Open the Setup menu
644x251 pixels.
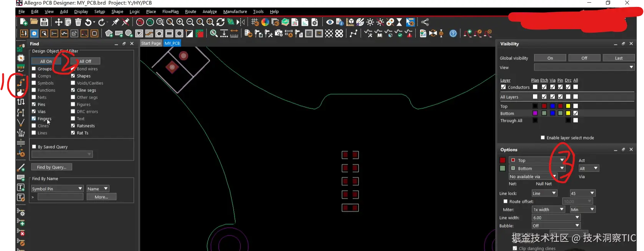(x=99, y=12)
